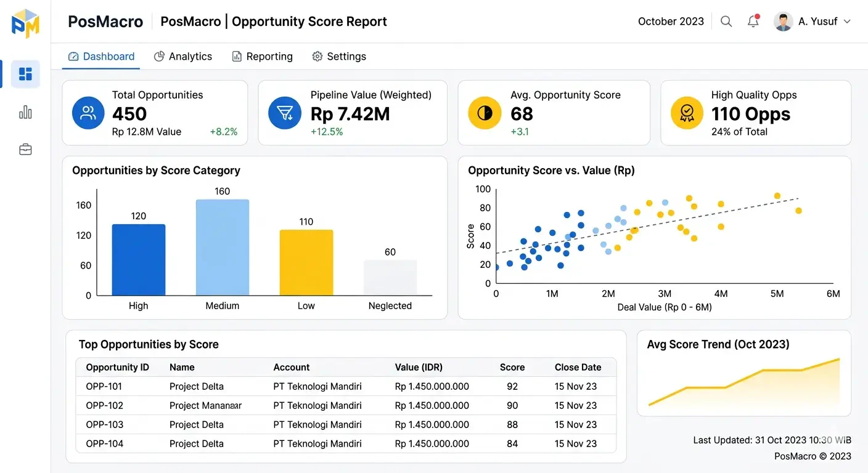Select the OPP-101 row ID
This screenshot has height=473, width=868.
click(x=104, y=387)
